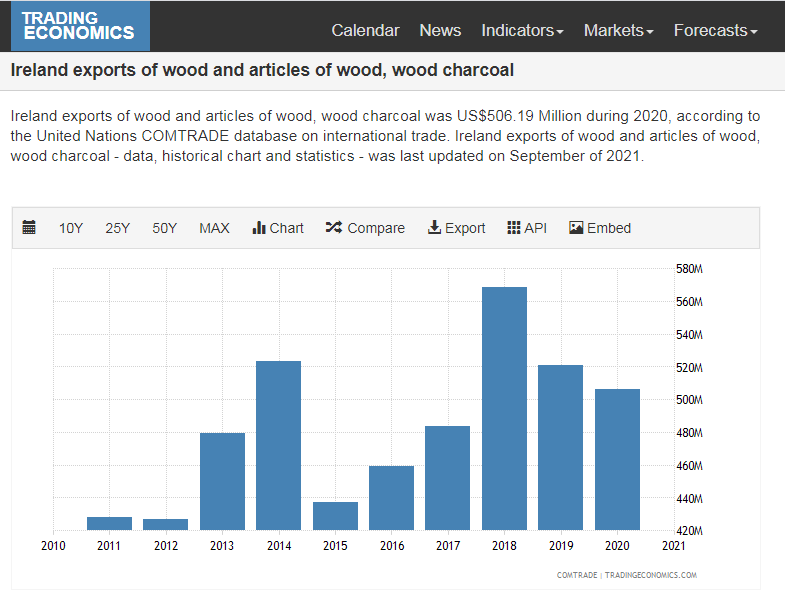Viewport: 785px width, 612px height.
Task: Click the grid icon beside API
Action: point(514,228)
